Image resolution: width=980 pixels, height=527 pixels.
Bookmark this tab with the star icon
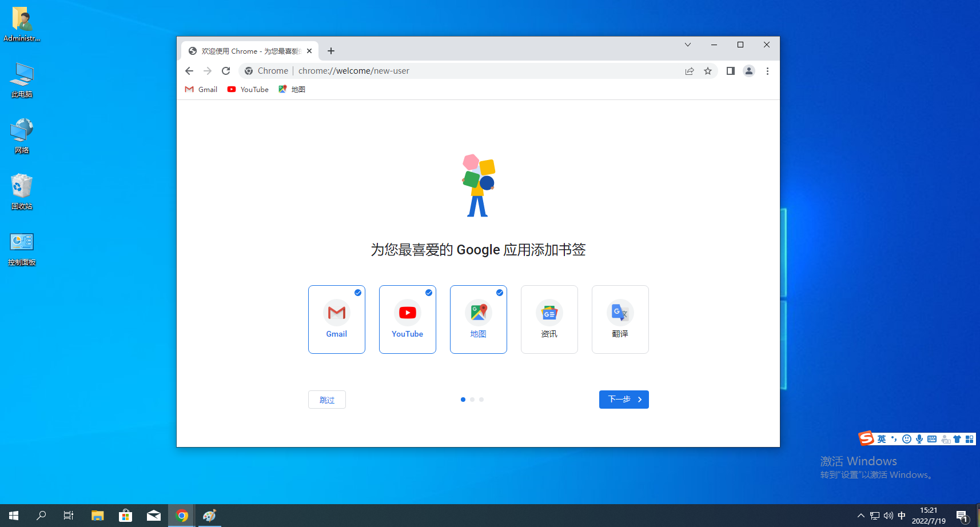(708, 71)
